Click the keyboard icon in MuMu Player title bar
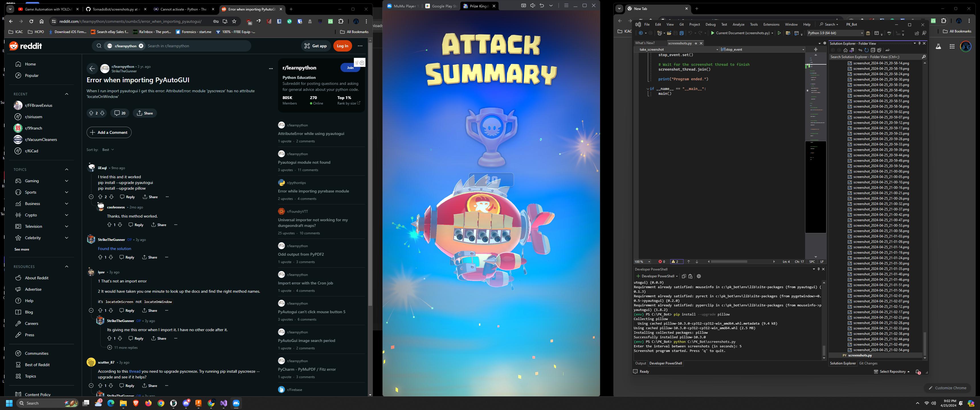Viewport: 980px width, 410px height. (524, 5)
